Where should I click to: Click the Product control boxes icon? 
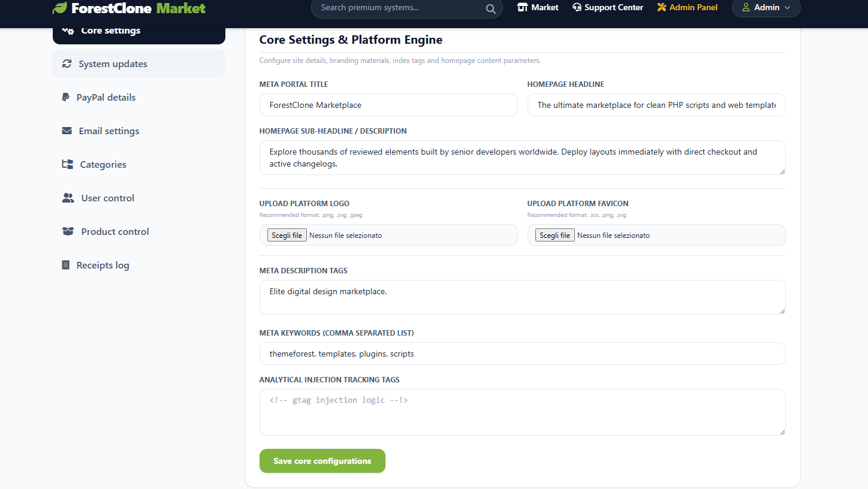(x=68, y=231)
